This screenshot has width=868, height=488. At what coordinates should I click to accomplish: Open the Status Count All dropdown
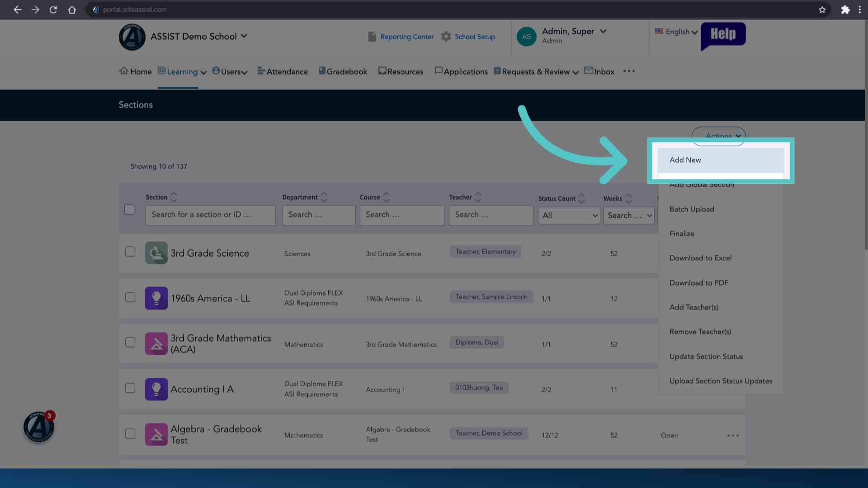[569, 216]
